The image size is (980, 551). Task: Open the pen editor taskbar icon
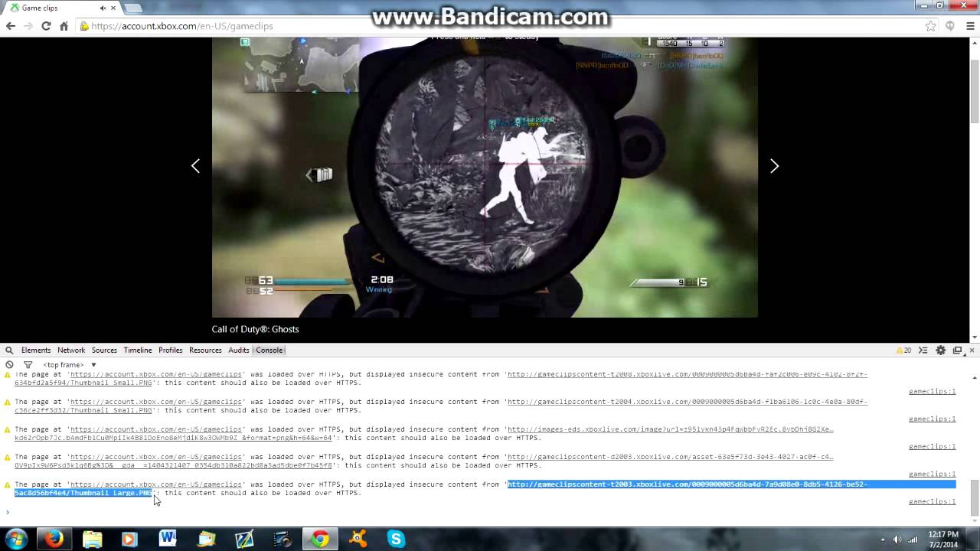coord(243,539)
